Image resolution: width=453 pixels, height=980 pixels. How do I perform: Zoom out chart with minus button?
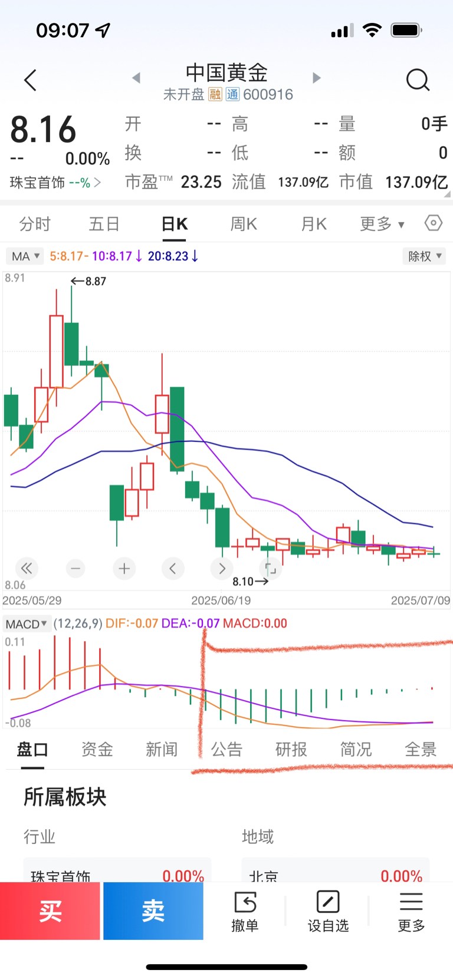pos(75,569)
